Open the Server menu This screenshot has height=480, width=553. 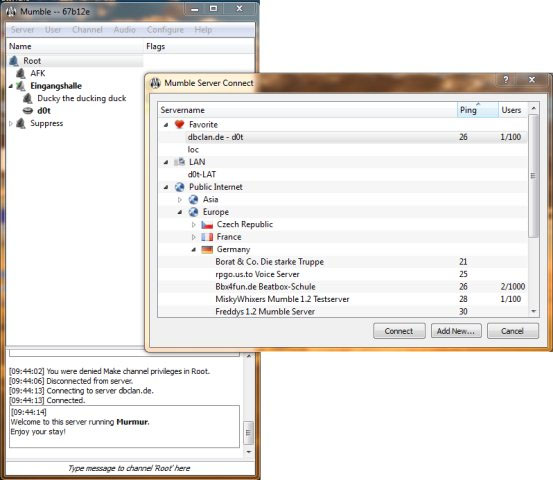click(x=23, y=30)
